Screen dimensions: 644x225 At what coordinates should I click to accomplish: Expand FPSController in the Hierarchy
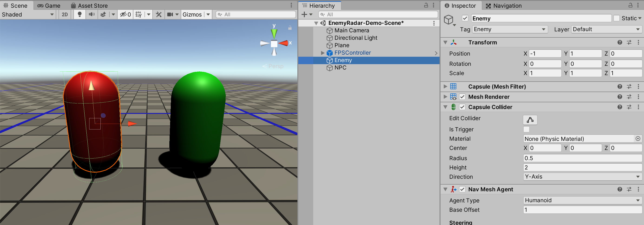pos(322,53)
